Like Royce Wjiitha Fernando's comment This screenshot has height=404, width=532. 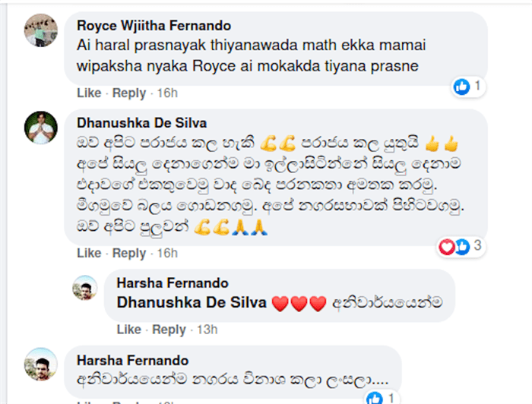(x=89, y=93)
